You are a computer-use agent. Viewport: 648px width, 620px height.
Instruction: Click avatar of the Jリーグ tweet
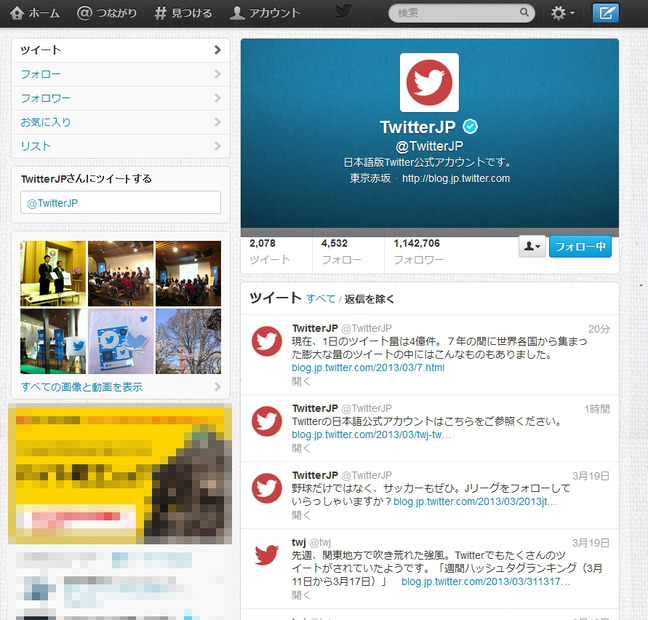point(267,488)
